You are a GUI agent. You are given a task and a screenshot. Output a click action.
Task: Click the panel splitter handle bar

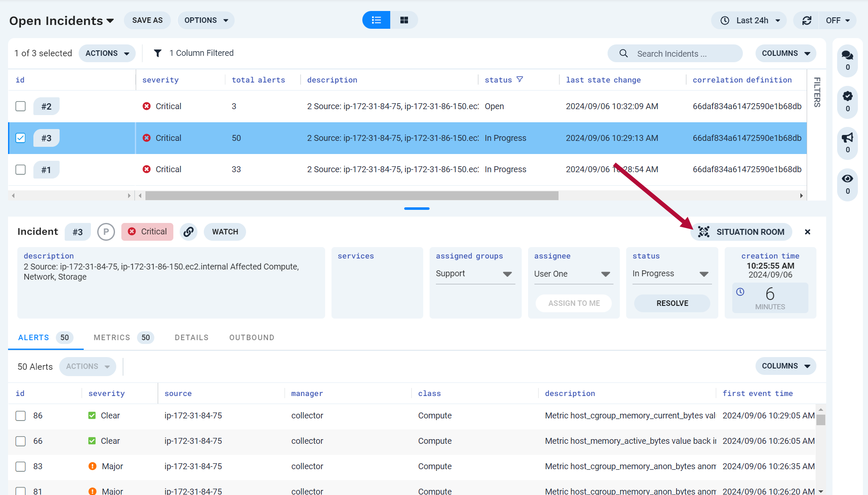(x=416, y=209)
